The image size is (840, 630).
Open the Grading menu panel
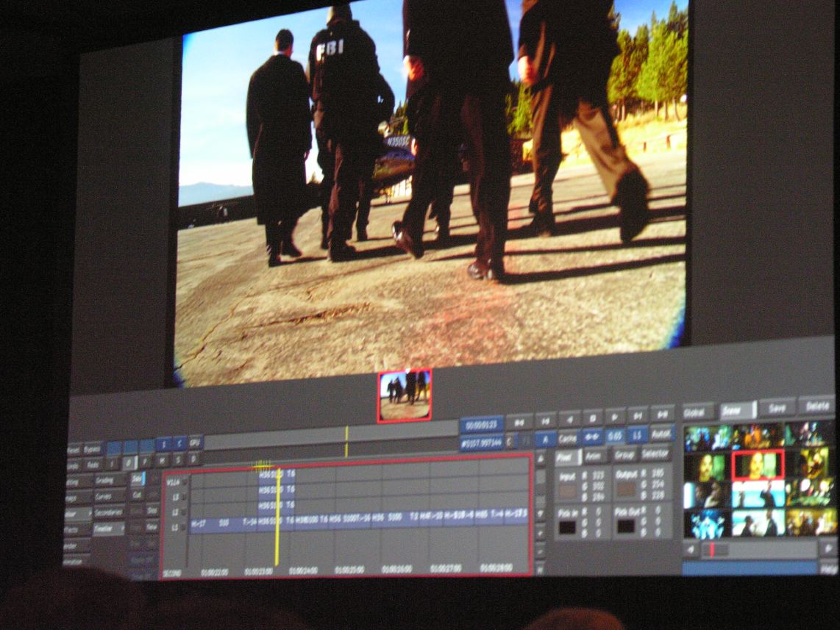pos(111,481)
